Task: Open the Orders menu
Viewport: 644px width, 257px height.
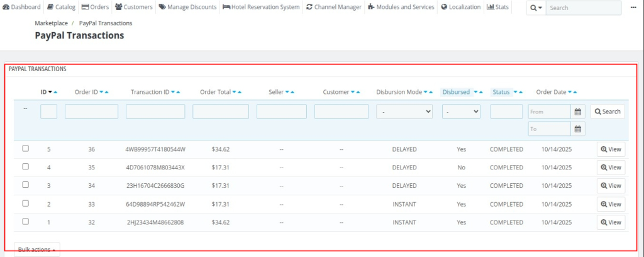Action: tap(96, 7)
